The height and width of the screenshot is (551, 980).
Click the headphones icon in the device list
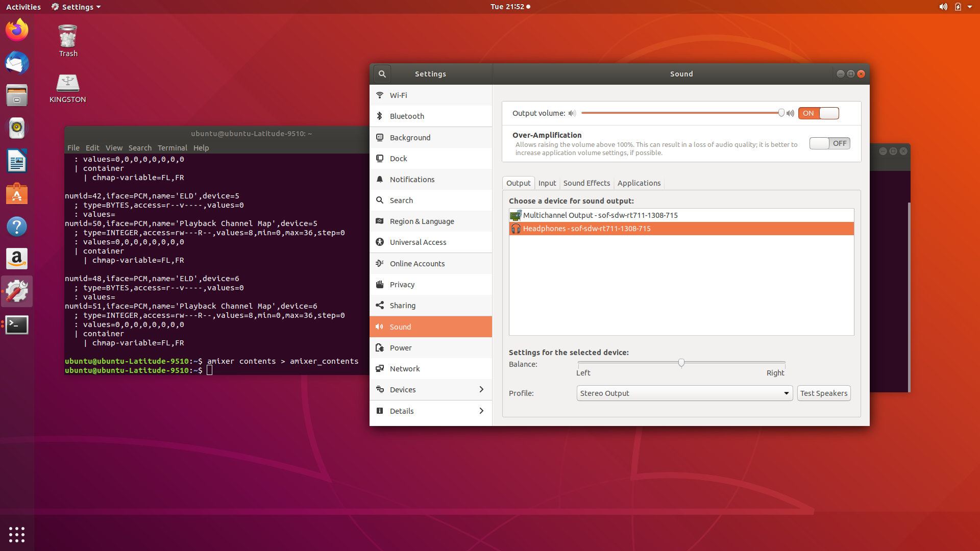(516, 229)
